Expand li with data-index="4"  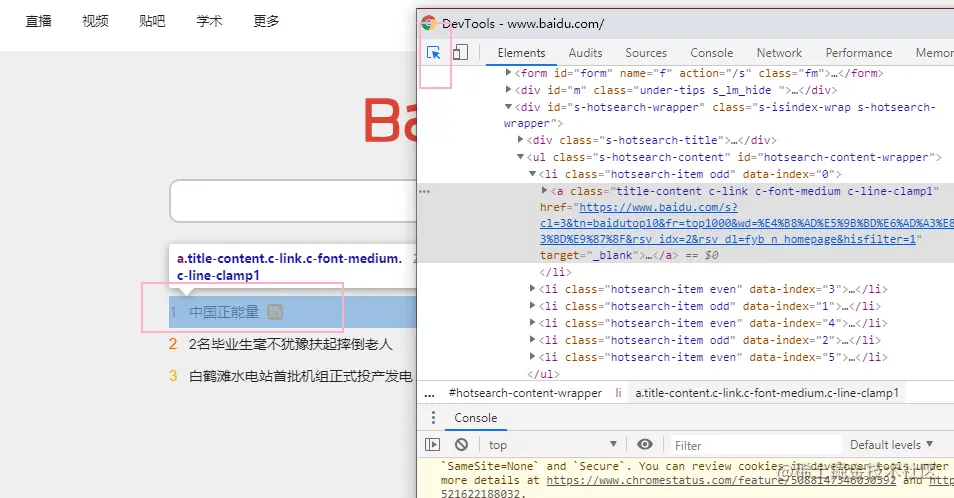click(532, 322)
